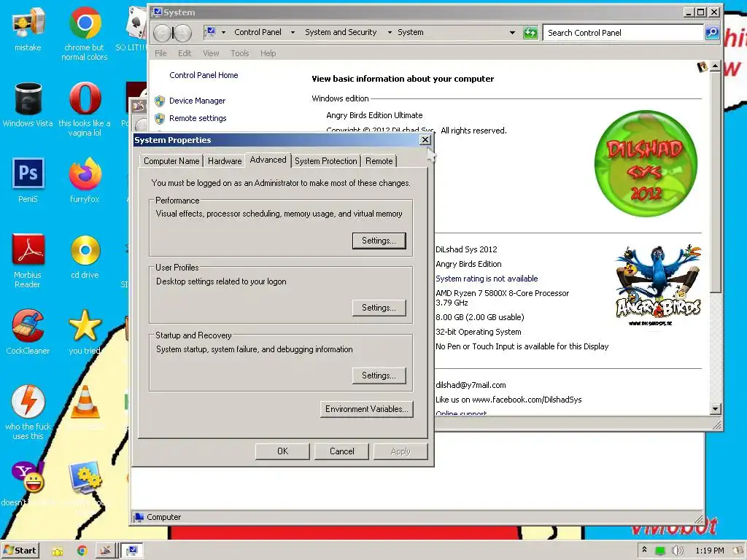This screenshot has height=560, width=747.
Task: Switch to the Remote tab
Action: (379, 161)
